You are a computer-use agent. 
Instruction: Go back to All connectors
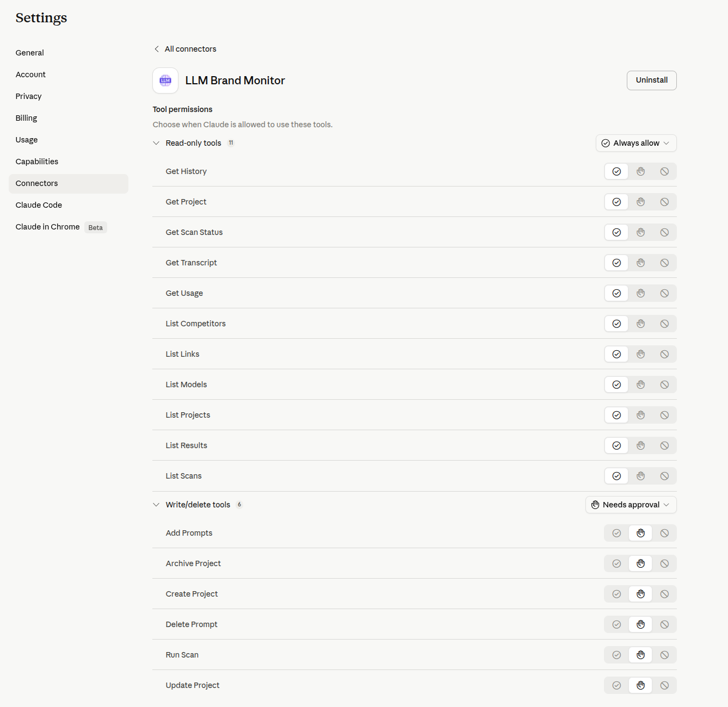[x=185, y=49]
